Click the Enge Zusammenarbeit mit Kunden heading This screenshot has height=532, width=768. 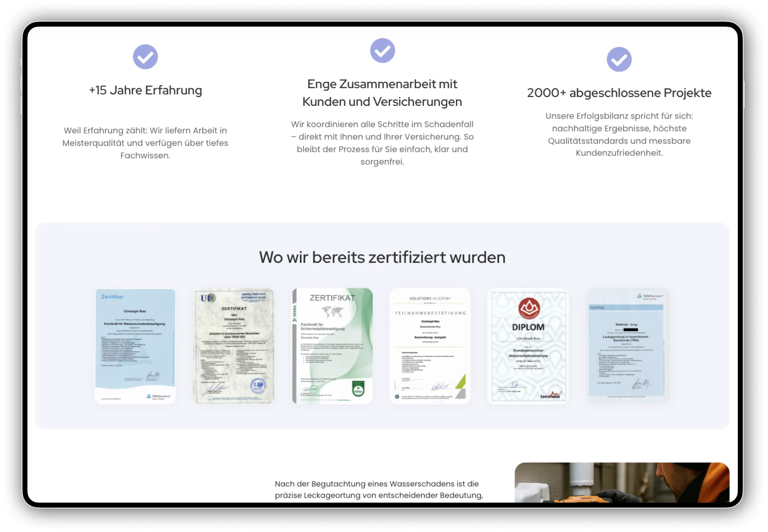382,93
